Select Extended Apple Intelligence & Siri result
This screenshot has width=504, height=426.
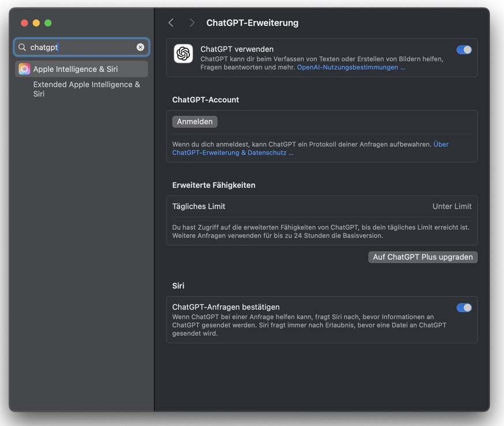87,89
